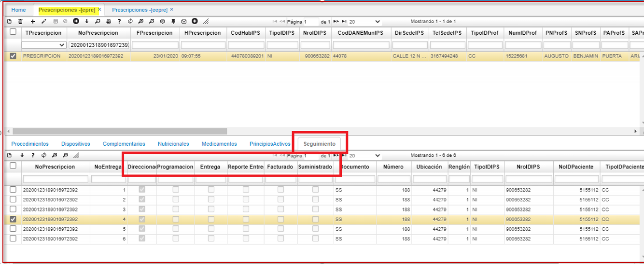
Task: Sort by Documento column header
Action: 355,167
